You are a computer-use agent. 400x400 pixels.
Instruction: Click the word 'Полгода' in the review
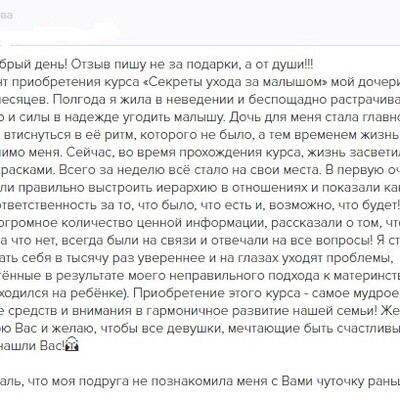point(79,100)
